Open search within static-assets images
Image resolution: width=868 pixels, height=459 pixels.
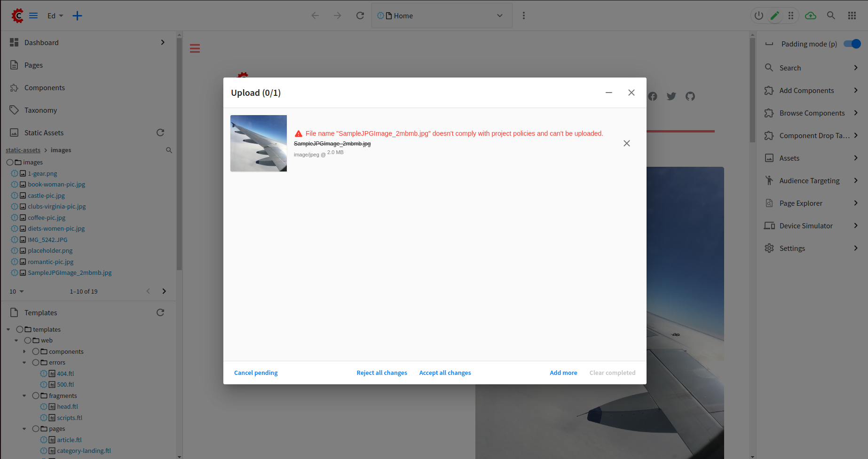point(169,150)
